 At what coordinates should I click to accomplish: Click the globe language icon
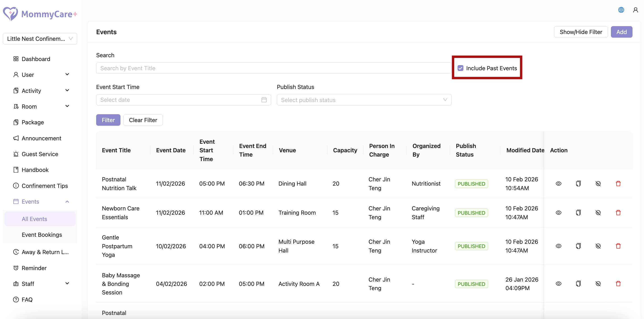(x=621, y=10)
